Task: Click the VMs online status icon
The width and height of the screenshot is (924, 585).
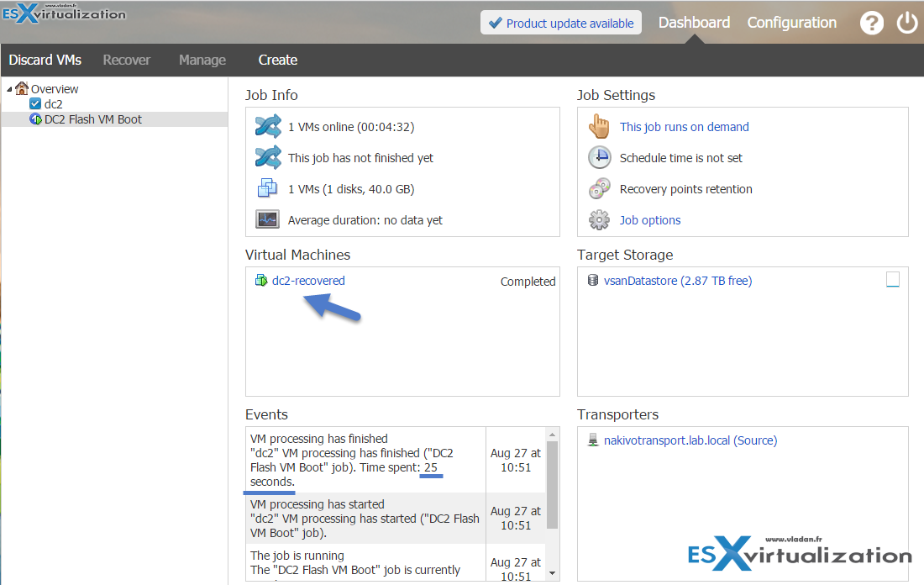Action: point(268,127)
